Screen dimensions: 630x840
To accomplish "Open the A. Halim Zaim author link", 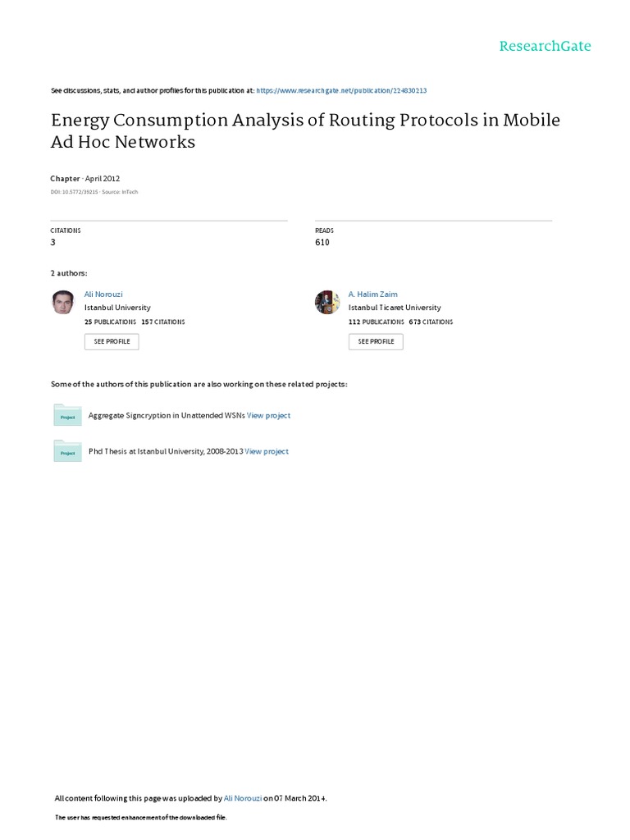I will tap(372, 294).
